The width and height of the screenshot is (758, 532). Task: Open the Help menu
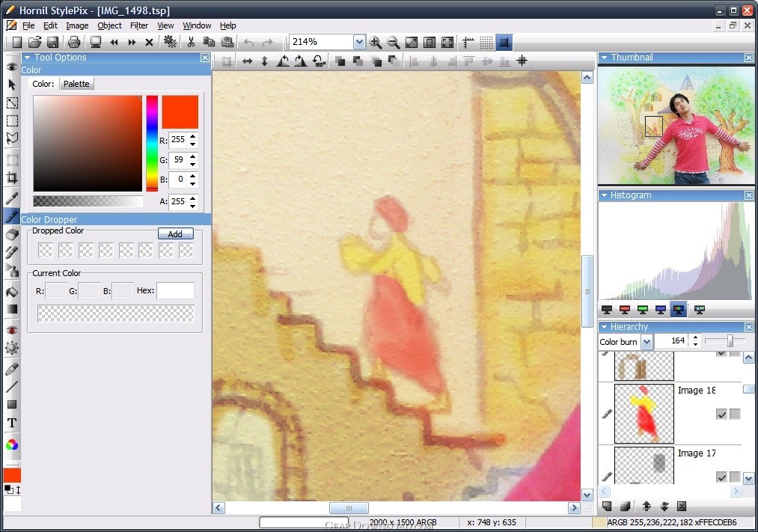click(227, 25)
